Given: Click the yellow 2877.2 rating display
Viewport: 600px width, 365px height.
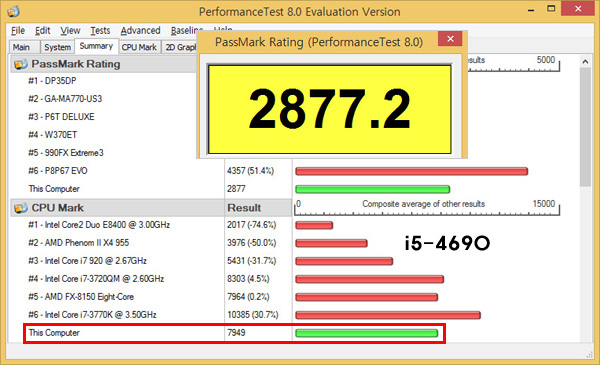Looking at the screenshot, I should [x=329, y=109].
